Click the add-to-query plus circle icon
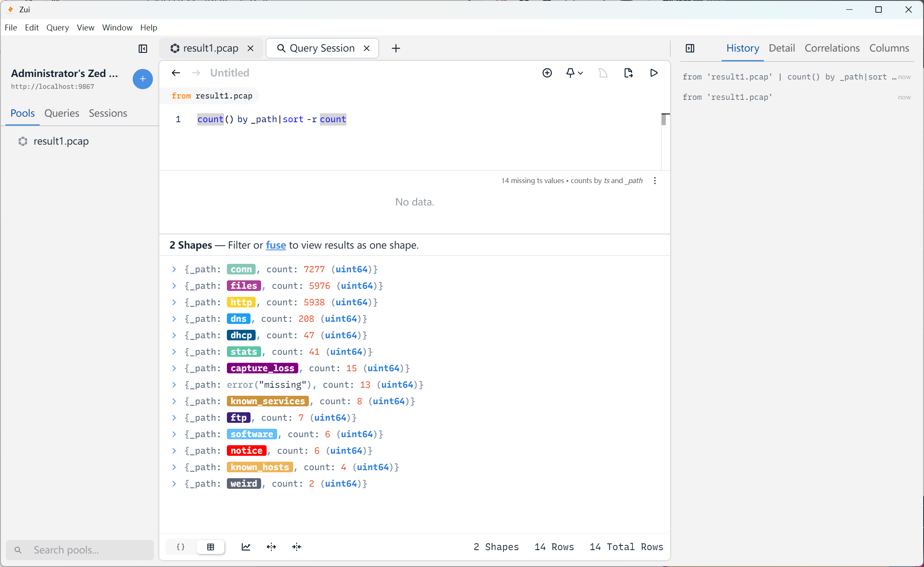The image size is (924, 567). 547,73
